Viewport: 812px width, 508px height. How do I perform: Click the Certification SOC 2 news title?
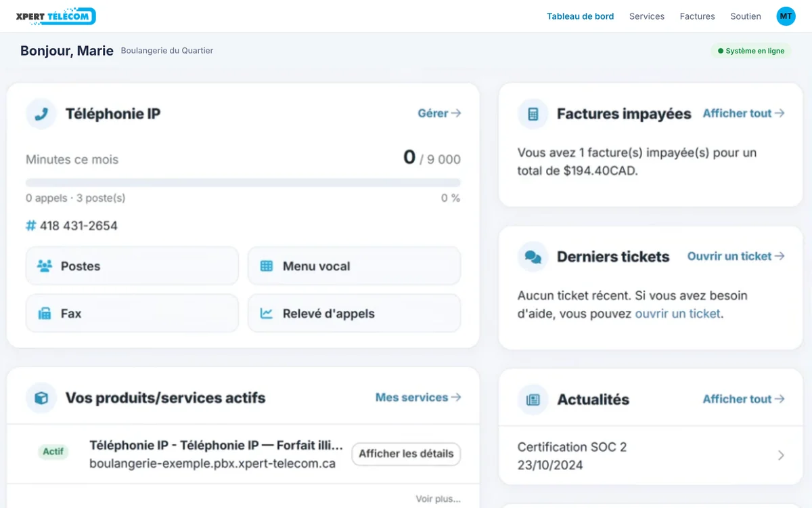pos(572,447)
